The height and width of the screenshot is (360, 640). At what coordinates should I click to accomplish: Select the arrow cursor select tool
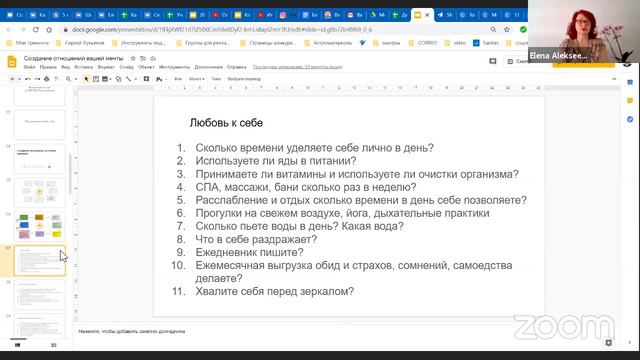[x=86, y=79]
